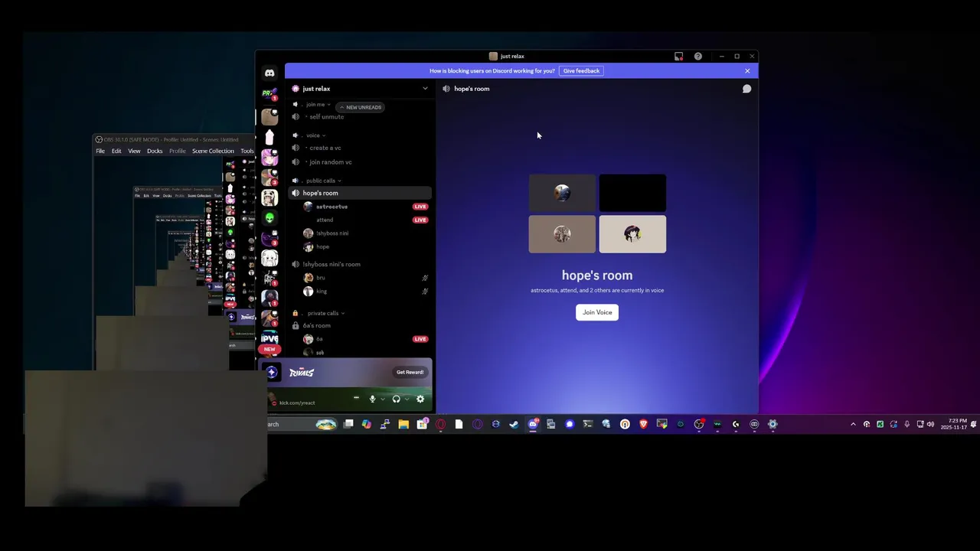The height and width of the screenshot is (551, 980).
Task: Open Profile menu in OBS window
Action: pos(177,151)
